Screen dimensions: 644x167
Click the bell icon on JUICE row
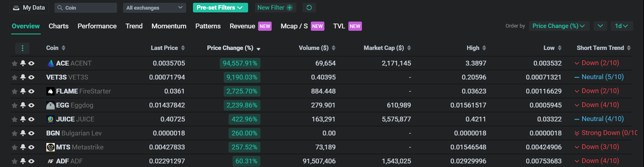[23, 119]
